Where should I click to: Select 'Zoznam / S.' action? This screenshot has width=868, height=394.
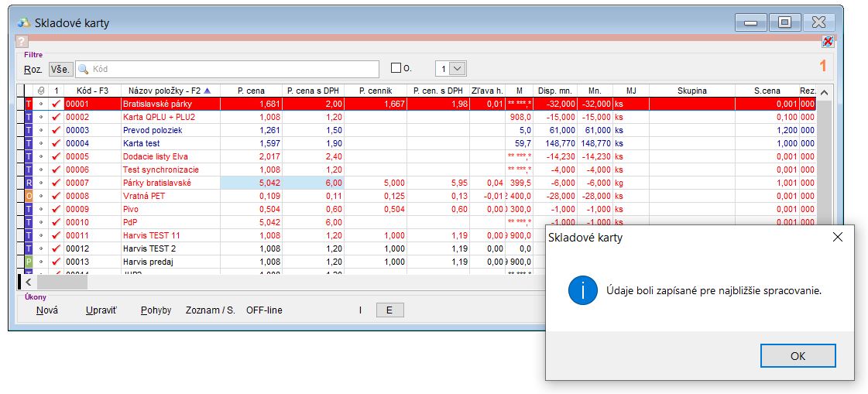coord(210,310)
